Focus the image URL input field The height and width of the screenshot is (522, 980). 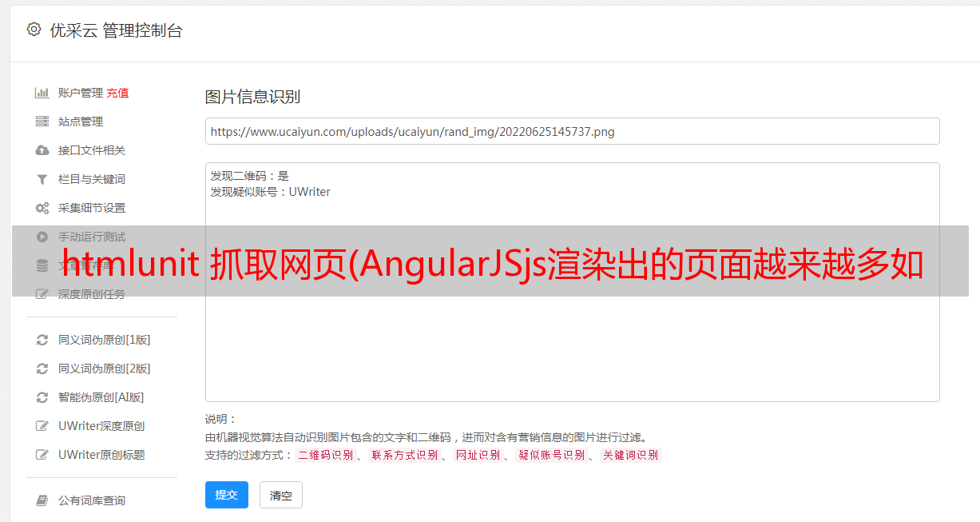click(572, 131)
